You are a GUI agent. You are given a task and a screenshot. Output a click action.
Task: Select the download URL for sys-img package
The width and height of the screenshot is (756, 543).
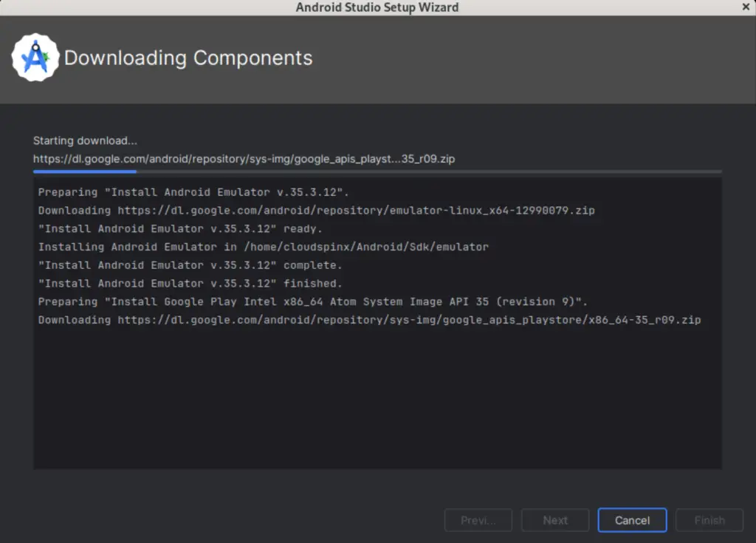click(x=244, y=158)
